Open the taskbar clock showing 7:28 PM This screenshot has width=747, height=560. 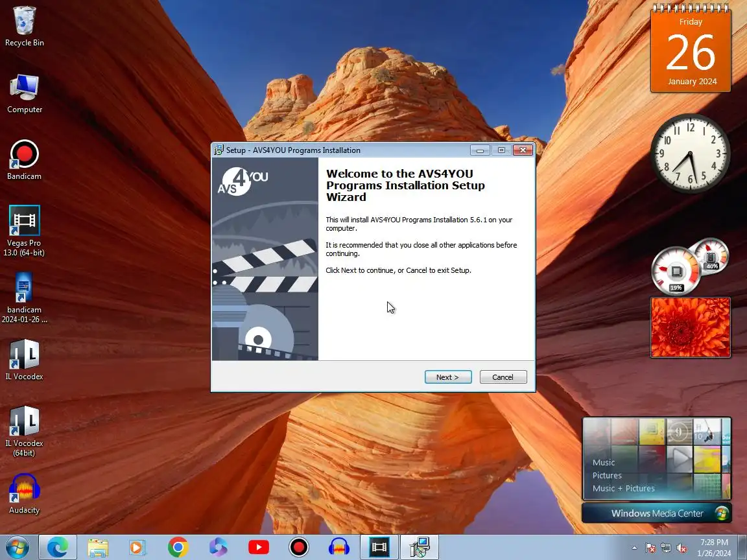[x=714, y=548]
